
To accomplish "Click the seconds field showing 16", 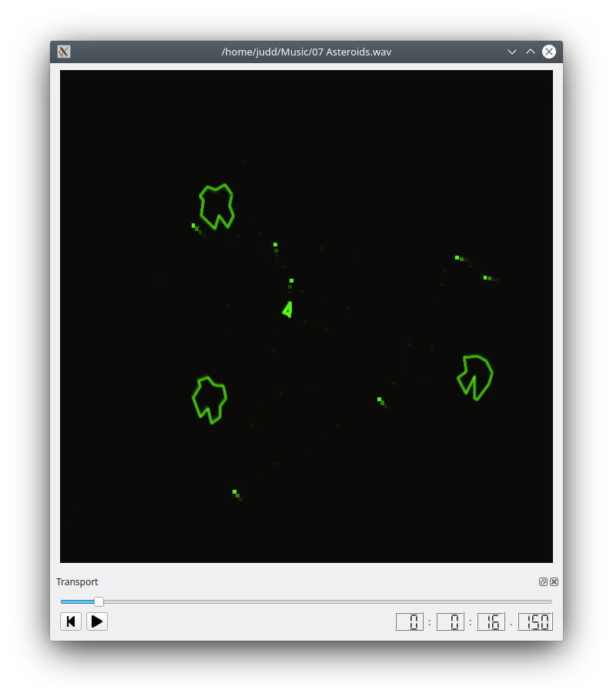I will (x=491, y=621).
